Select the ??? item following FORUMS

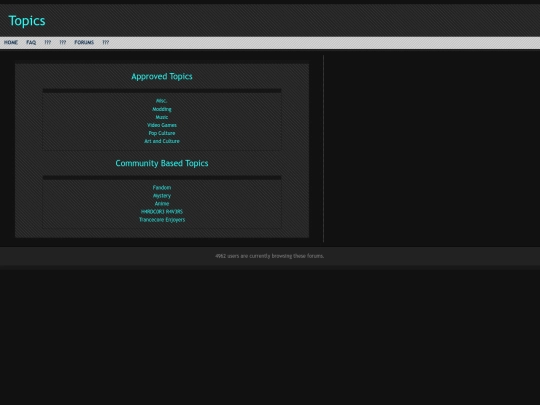point(106,42)
